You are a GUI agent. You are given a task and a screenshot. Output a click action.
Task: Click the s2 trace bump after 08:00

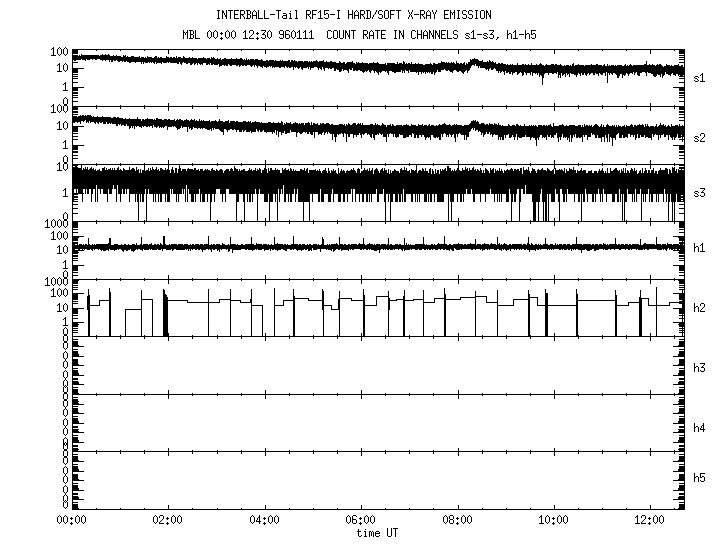click(476, 126)
